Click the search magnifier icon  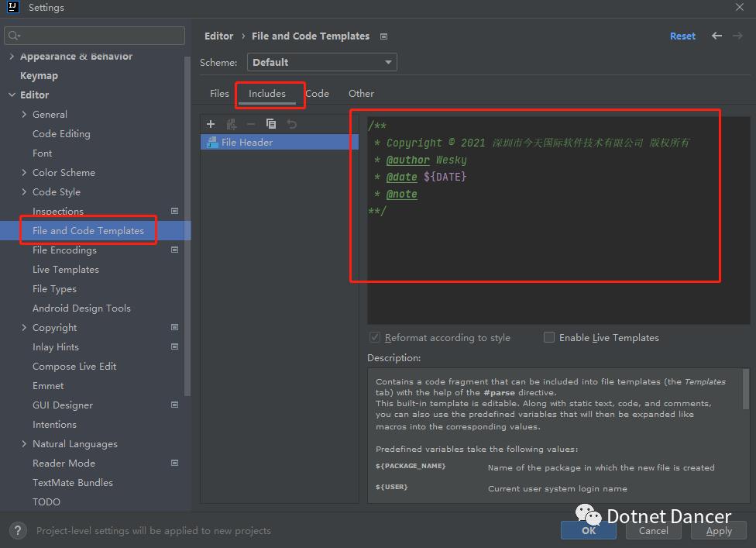14,35
